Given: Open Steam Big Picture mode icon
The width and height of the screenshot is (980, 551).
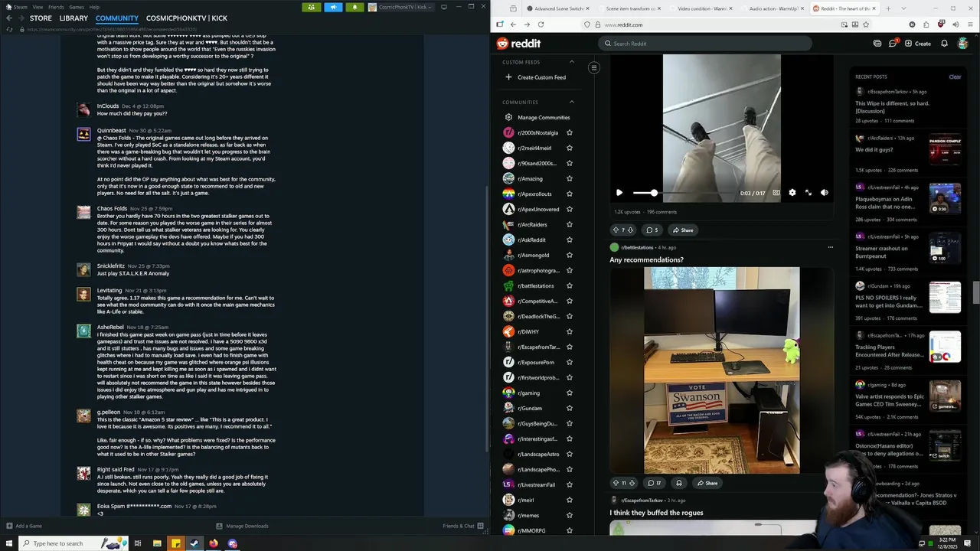Looking at the screenshot, I should tap(443, 7).
